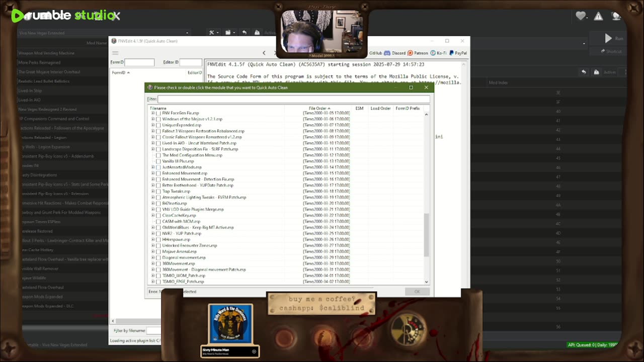Open the FNVEdit hamburger menu icon

(115, 53)
